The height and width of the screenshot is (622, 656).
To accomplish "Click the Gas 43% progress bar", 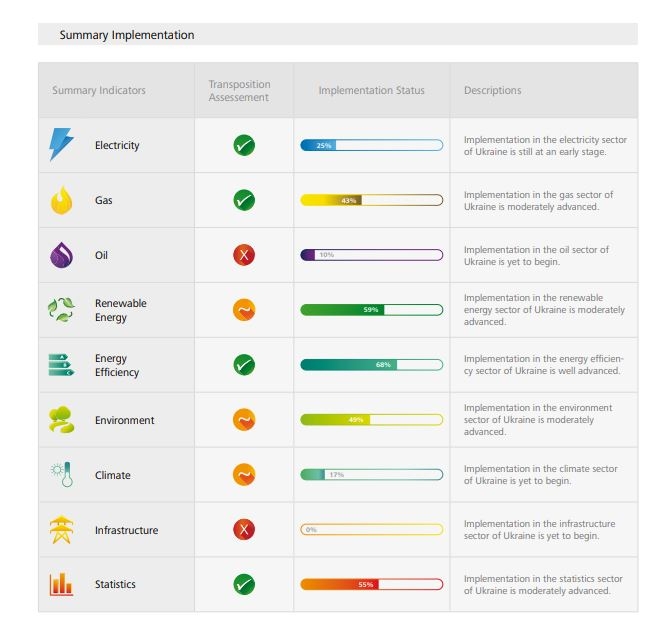I will click(371, 200).
